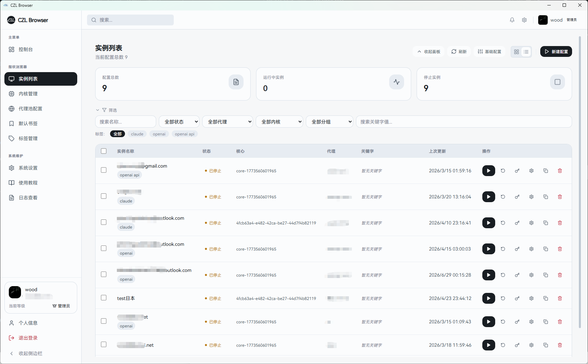Viewport: 588px width, 364px height.
Task: Delete the instance updated 2026/3/20 13:16:04
Action: [x=560, y=197]
